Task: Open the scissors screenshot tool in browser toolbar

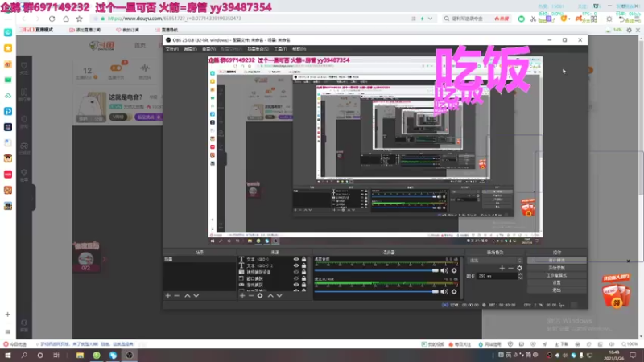Action: (x=533, y=19)
